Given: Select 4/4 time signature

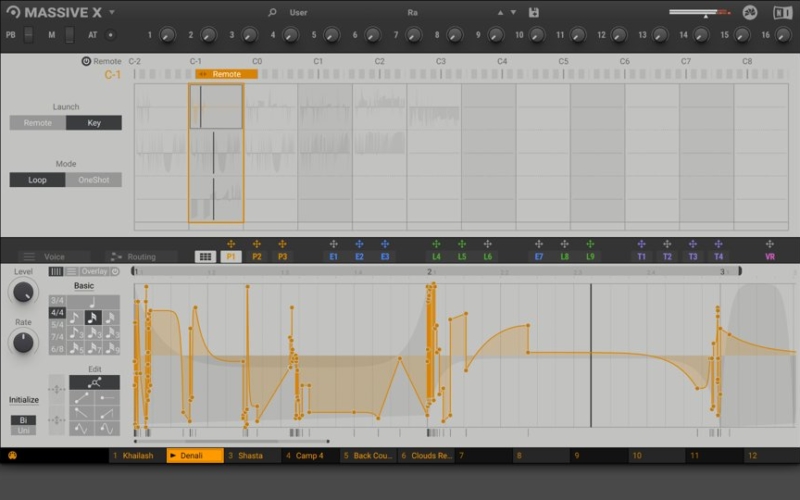Looking at the screenshot, I should tap(57, 312).
